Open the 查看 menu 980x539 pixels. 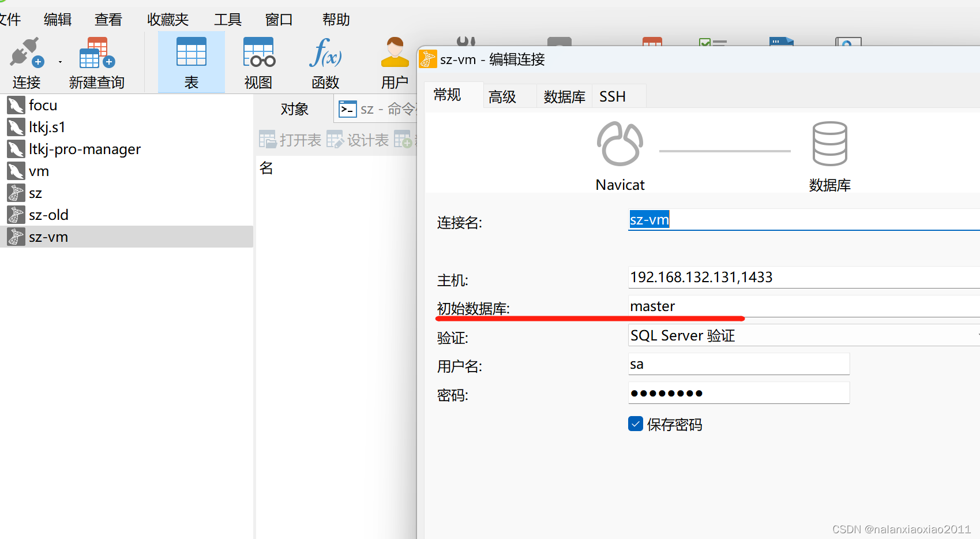[x=108, y=20]
